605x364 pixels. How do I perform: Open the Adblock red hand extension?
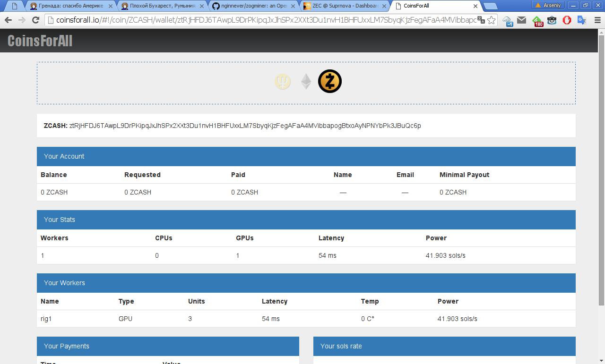(567, 20)
